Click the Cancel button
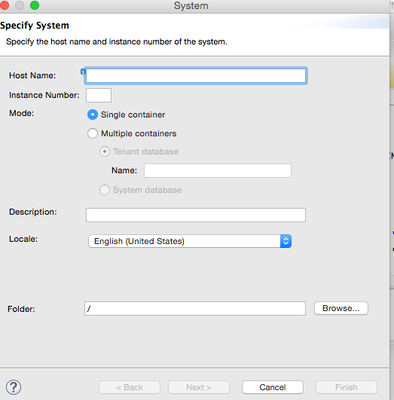Image resolution: width=394 pixels, height=400 pixels. [x=273, y=387]
